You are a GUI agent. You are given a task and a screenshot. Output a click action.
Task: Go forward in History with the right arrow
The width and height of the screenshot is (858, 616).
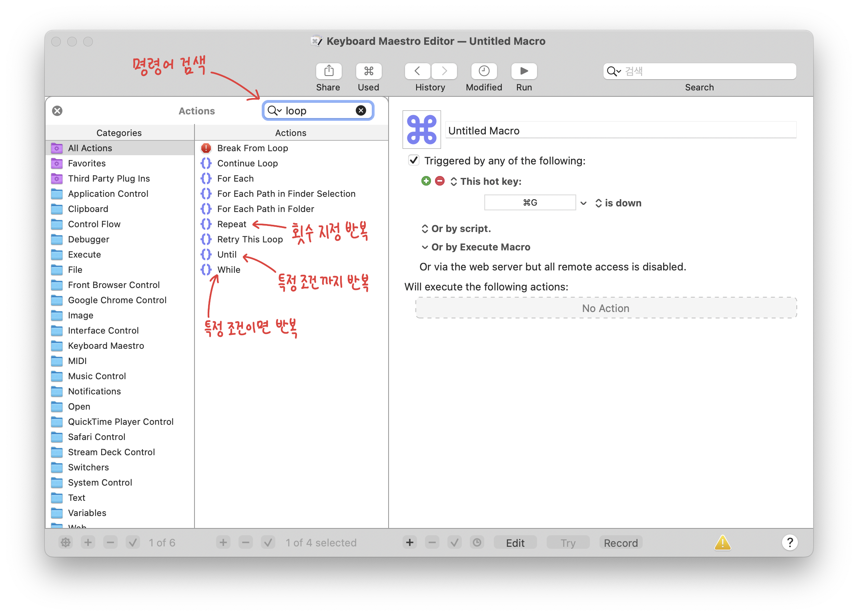[444, 71]
